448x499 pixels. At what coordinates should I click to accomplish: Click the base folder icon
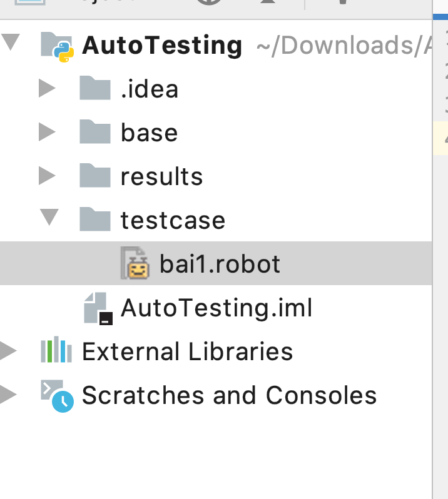click(x=95, y=133)
